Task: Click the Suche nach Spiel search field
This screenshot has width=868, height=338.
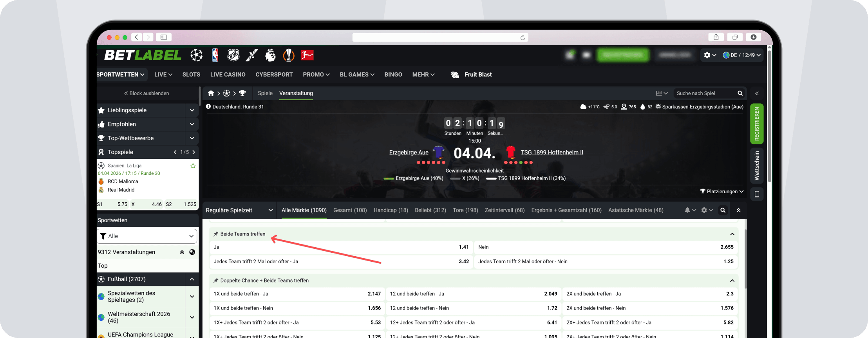Action: tap(704, 93)
